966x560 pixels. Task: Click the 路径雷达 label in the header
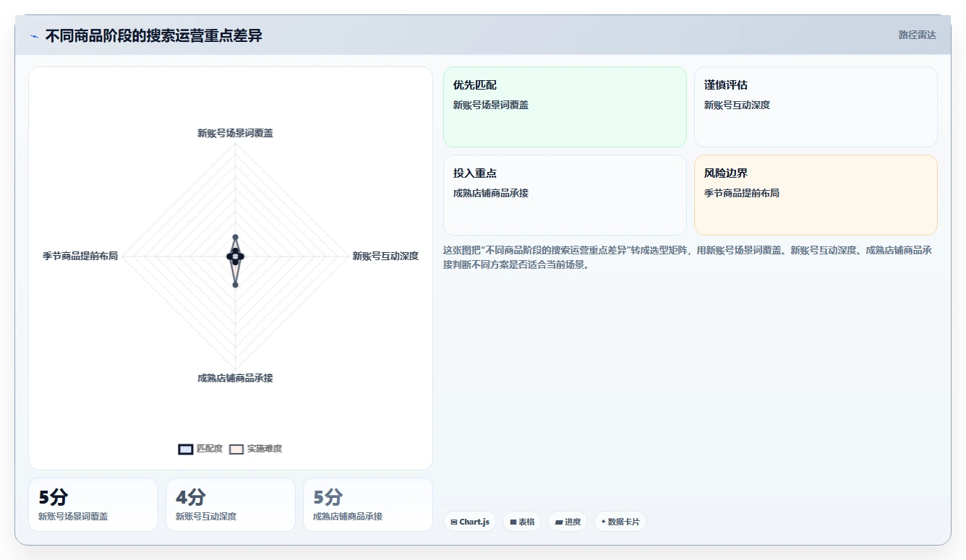(x=917, y=35)
